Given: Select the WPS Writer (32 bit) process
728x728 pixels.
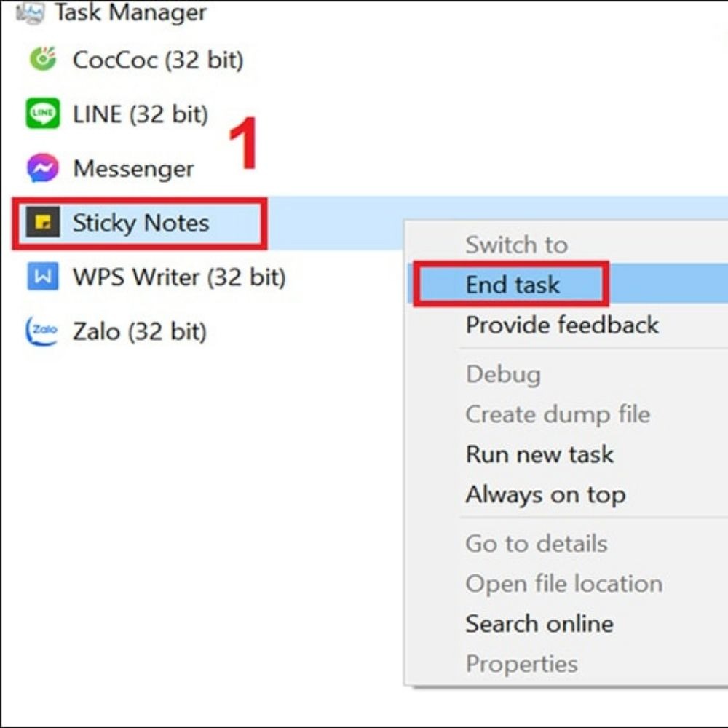Looking at the screenshot, I should (x=179, y=277).
